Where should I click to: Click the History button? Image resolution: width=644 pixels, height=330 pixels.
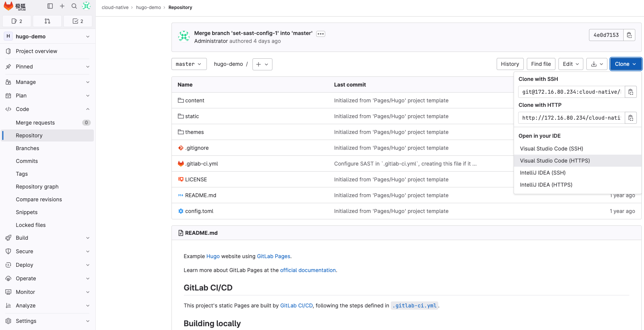click(x=510, y=64)
